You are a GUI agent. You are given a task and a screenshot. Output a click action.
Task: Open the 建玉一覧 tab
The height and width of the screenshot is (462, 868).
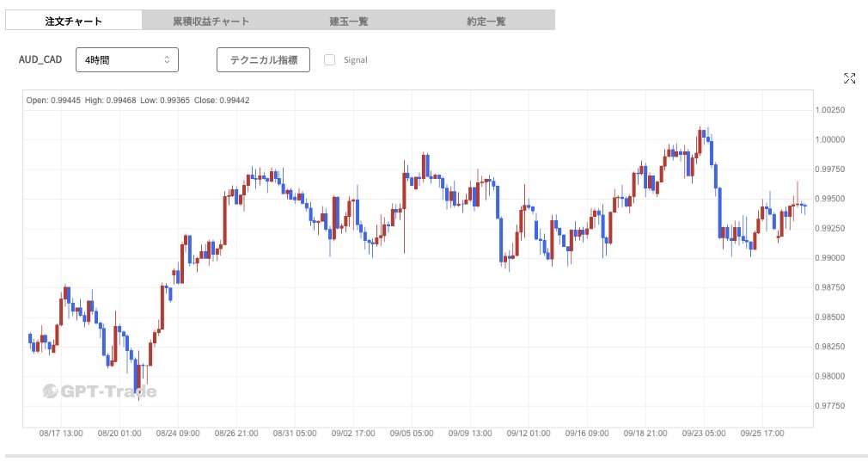click(x=349, y=21)
